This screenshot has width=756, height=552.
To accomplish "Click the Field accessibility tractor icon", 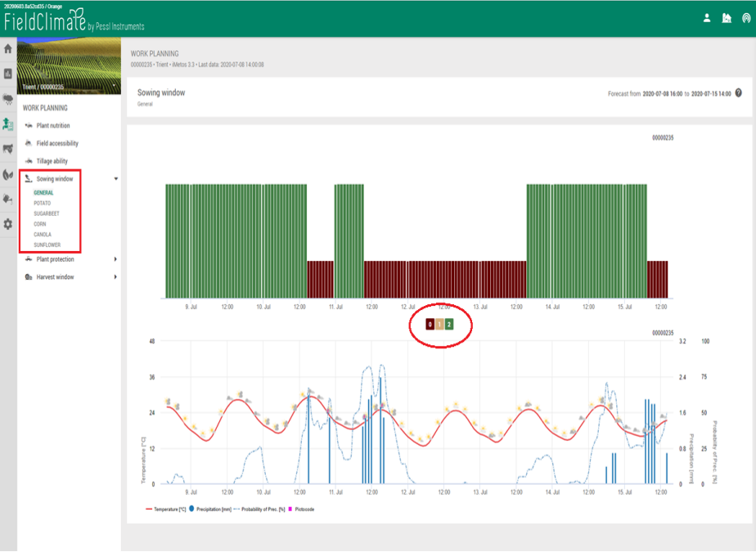I will click(29, 143).
